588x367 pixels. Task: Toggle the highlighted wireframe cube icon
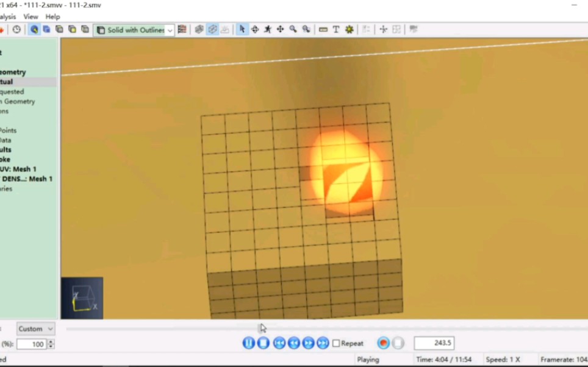coord(212,29)
